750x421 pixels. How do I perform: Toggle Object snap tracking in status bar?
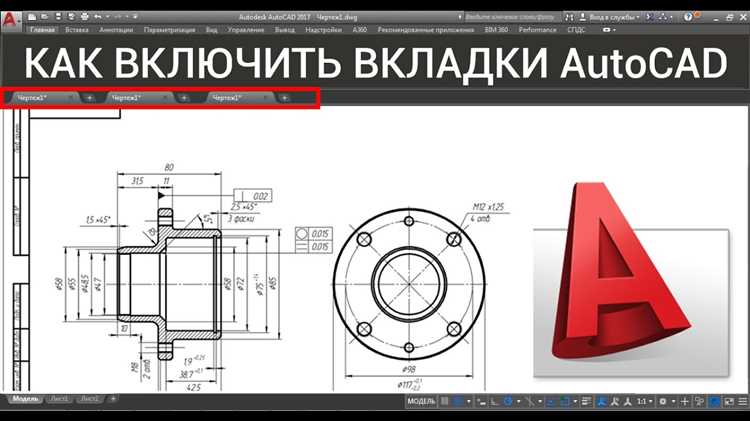(x=550, y=401)
